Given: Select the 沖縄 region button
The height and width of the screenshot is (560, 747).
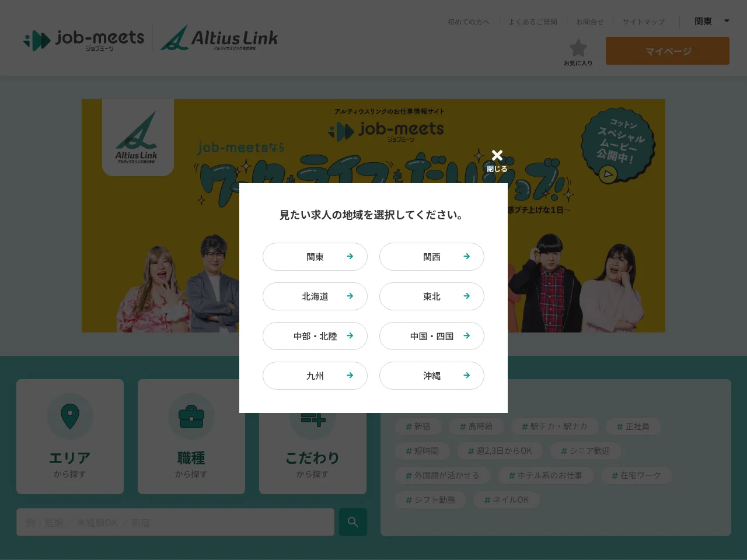Looking at the screenshot, I should click(x=432, y=376).
